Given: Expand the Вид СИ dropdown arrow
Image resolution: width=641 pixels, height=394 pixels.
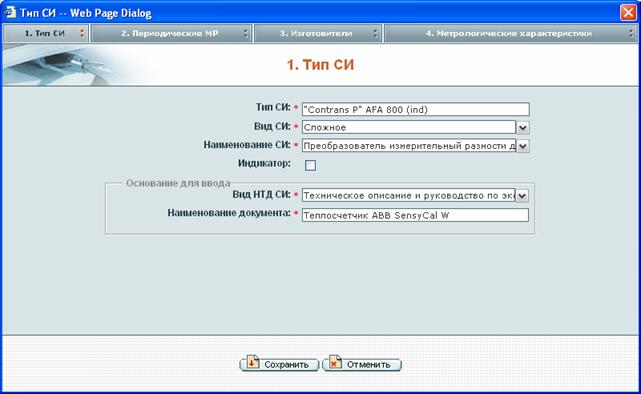Looking at the screenshot, I should click(x=522, y=128).
